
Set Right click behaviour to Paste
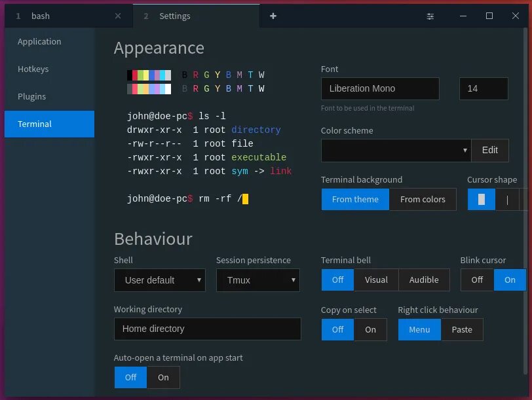462,330
